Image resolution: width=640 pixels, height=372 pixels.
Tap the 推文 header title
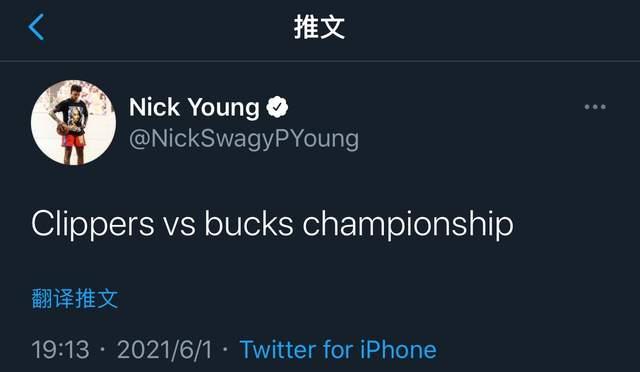click(320, 27)
